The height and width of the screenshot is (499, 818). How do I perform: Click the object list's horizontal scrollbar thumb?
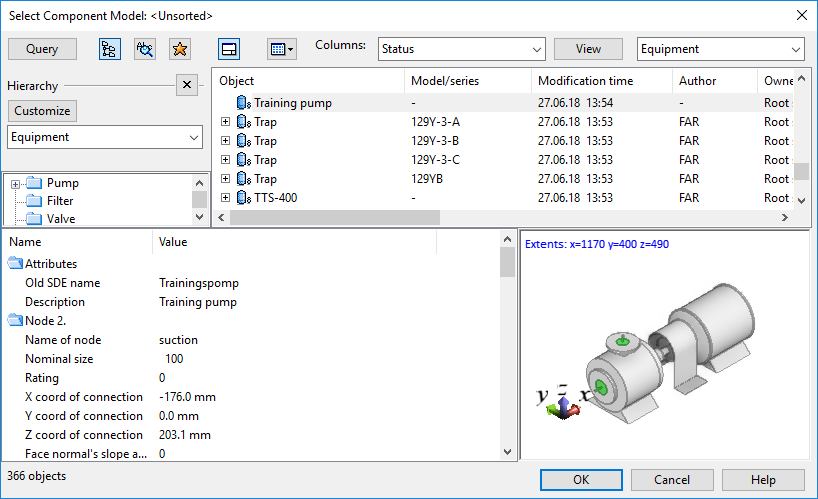pos(334,217)
